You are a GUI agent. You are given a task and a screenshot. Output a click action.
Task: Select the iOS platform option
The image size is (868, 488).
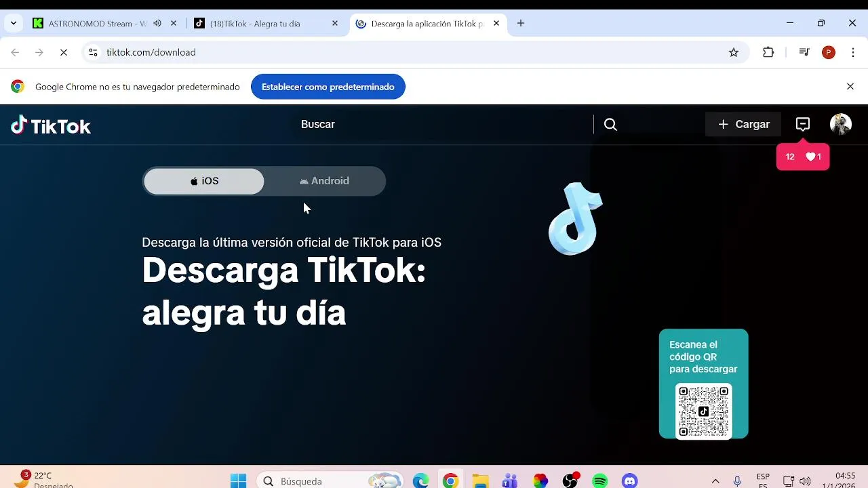click(204, 181)
